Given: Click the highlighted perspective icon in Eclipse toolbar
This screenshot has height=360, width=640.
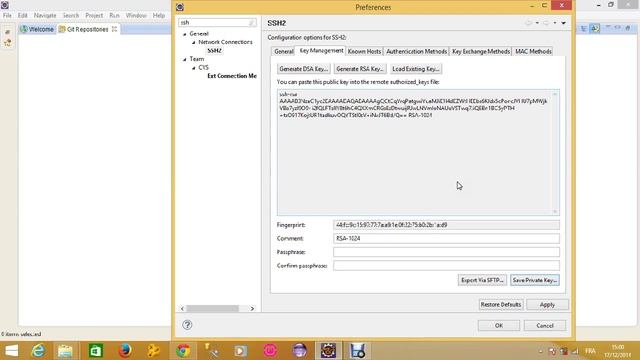Looking at the screenshot, I should click(x=595, y=28).
